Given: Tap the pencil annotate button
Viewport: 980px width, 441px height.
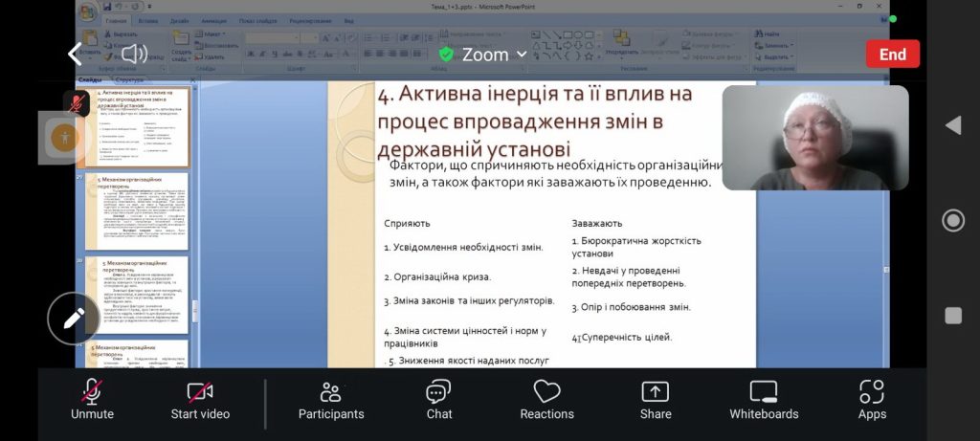Looking at the screenshot, I should pyautogui.click(x=74, y=319).
